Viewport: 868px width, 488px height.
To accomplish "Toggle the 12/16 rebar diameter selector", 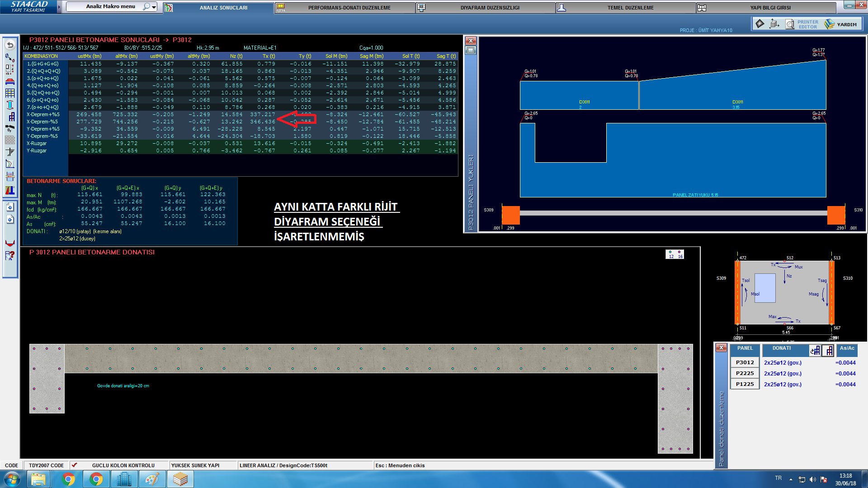I will pos(675,254).
